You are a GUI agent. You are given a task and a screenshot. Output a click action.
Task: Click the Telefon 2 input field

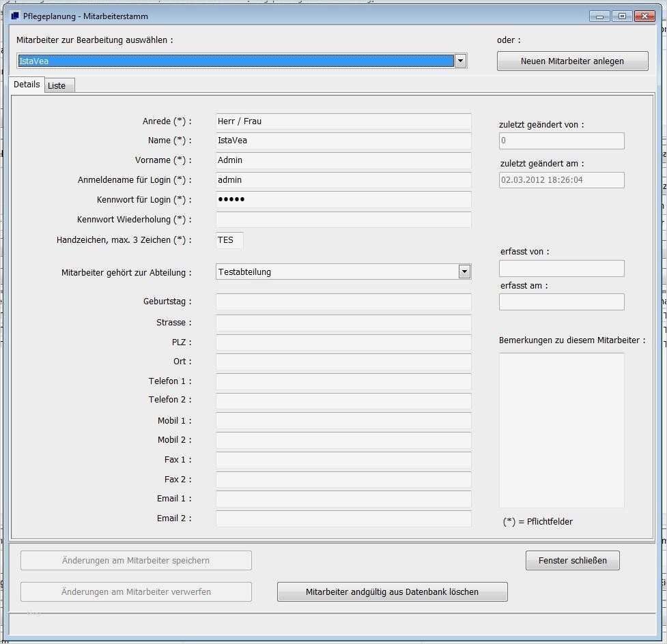pos(343,400)
